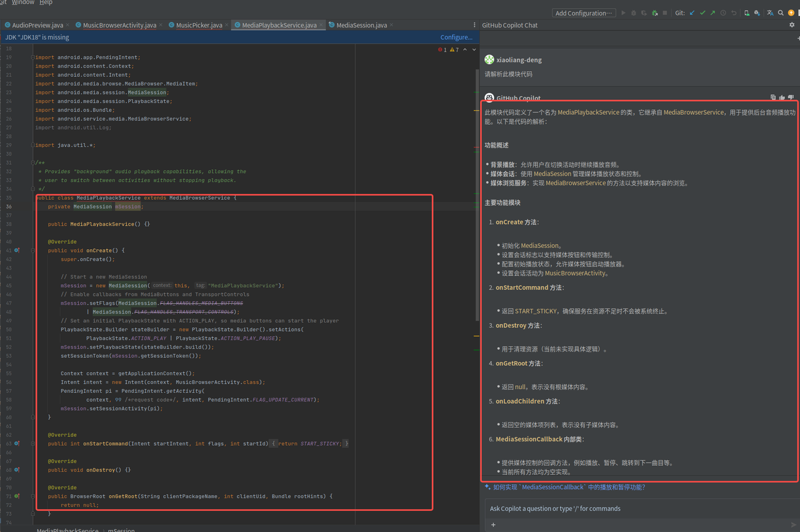Image resolution: width=800 pixels, height=532 pixels.
Task: Collapse the imports section fold marker
Action: pyautogui.click(x=33, y=57)
